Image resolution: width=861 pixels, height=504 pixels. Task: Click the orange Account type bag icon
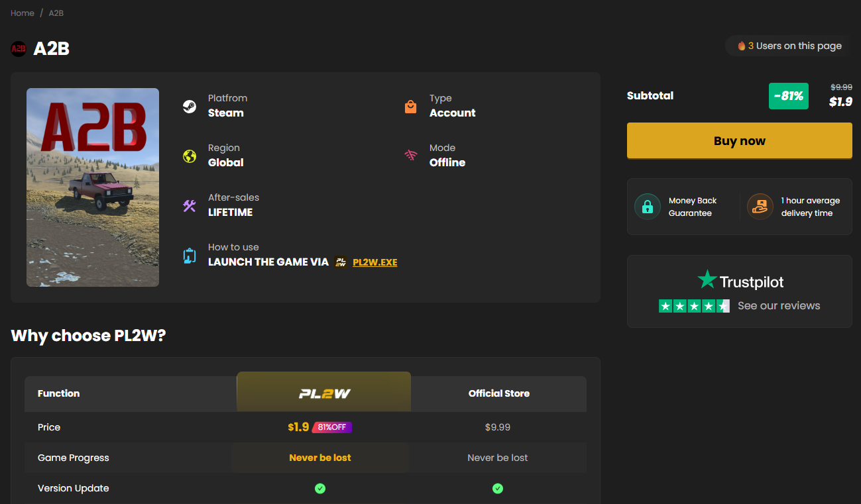[x=411, y=107]
